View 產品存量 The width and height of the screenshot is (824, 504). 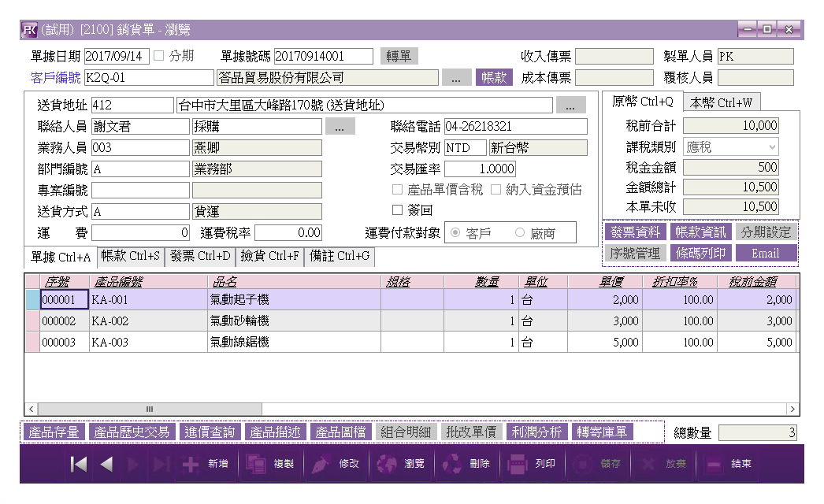[x=54, y=432]
